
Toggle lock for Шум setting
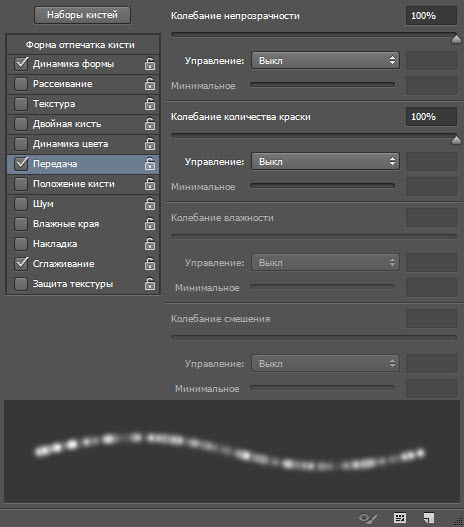[150, 204]
